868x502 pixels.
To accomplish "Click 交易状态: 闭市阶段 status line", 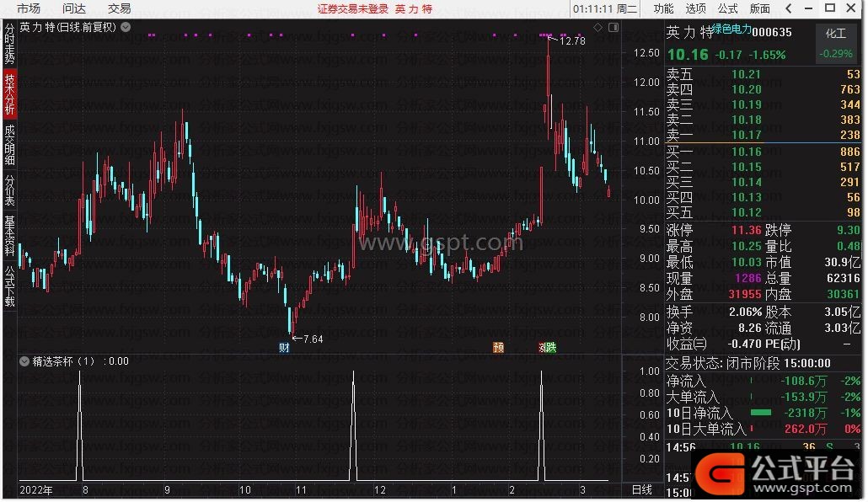I will (747, 364).
